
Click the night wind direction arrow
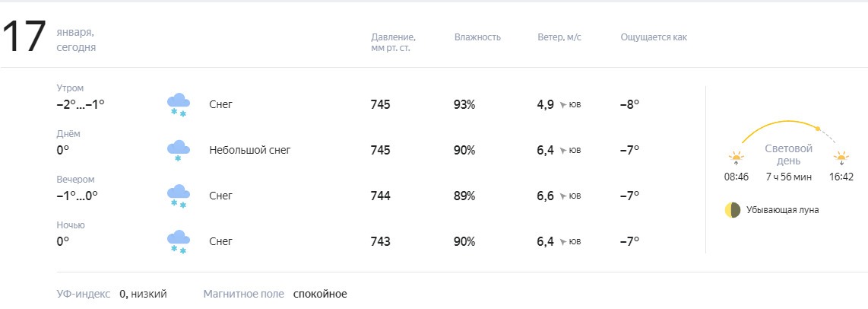(563, 242)
